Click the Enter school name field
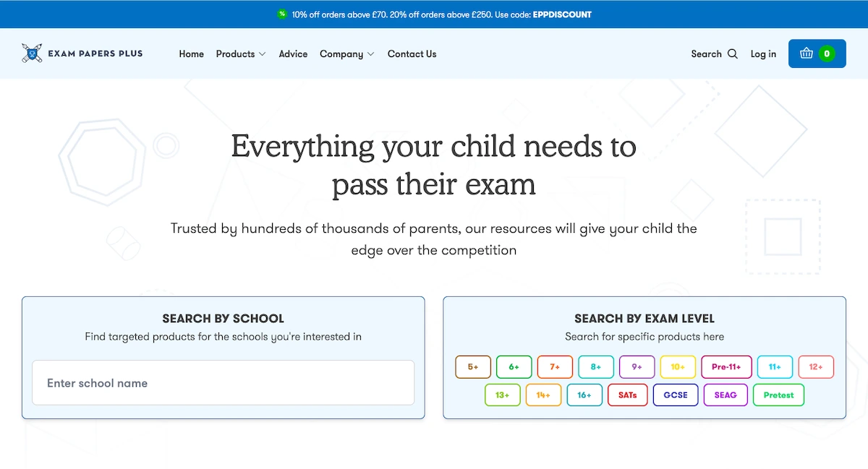The height and width of the screenshot is (469, 868). click(223, 383)
